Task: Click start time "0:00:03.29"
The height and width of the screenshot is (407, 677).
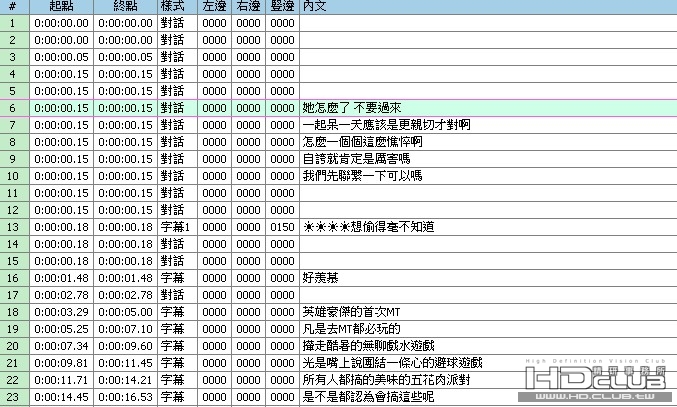Action: [x=61, y=312]
